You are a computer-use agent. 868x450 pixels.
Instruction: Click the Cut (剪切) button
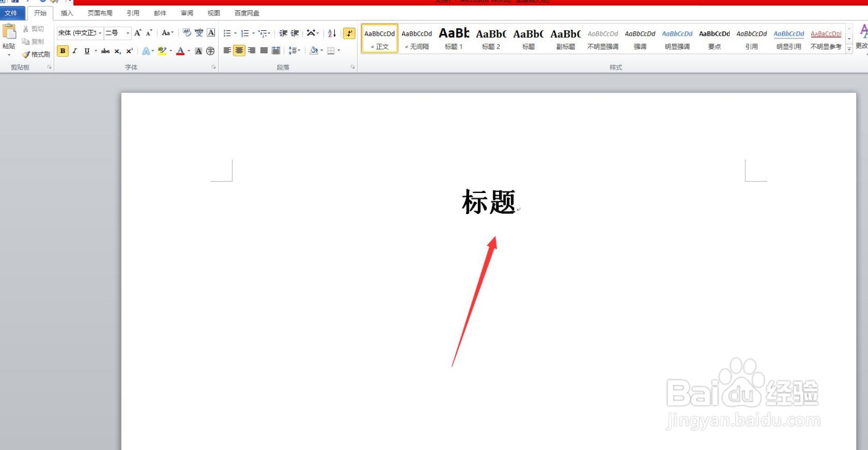tap(33, 29)
